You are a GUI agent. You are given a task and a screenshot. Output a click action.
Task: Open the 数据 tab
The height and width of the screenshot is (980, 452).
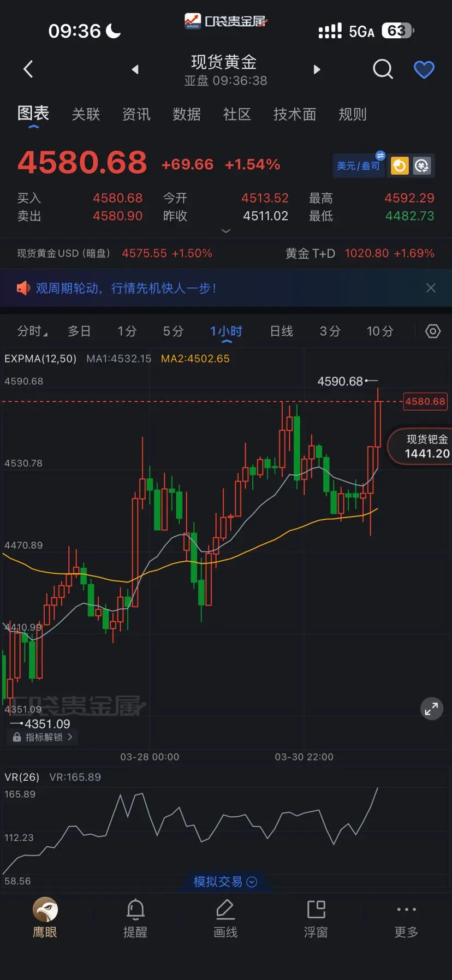[187, 114]
